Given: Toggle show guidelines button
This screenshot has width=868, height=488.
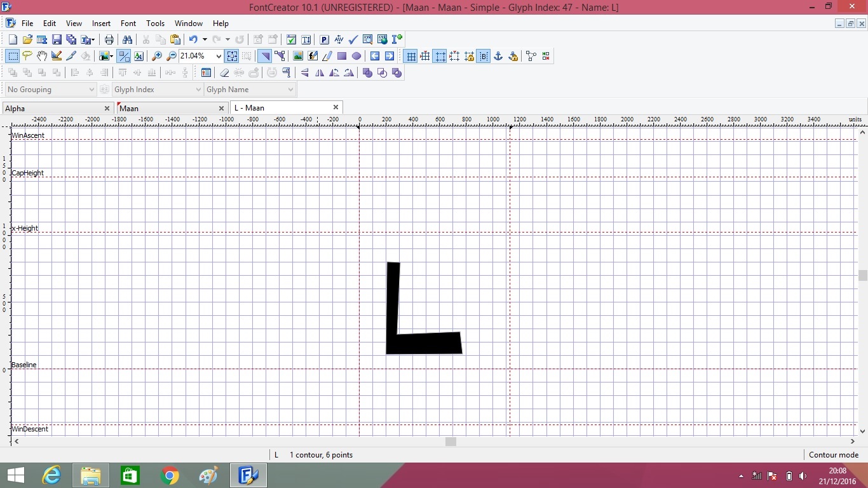Looking at the screenshot, I should 440,56.
